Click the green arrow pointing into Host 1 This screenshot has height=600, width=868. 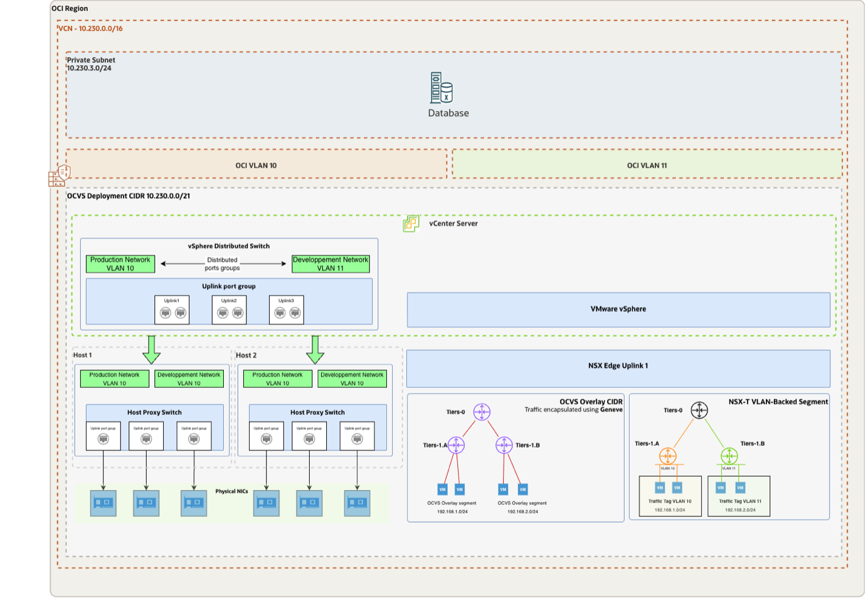point(151,350)
